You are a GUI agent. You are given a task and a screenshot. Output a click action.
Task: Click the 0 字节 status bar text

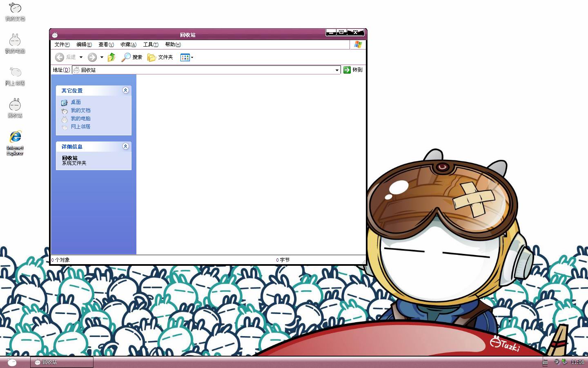point(283,260)
